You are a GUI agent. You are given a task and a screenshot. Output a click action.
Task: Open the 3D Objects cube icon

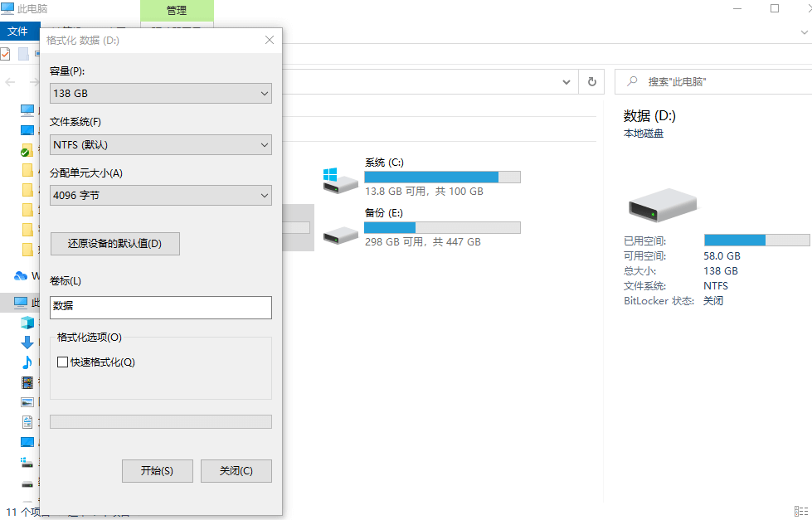[x=27, y=323]
